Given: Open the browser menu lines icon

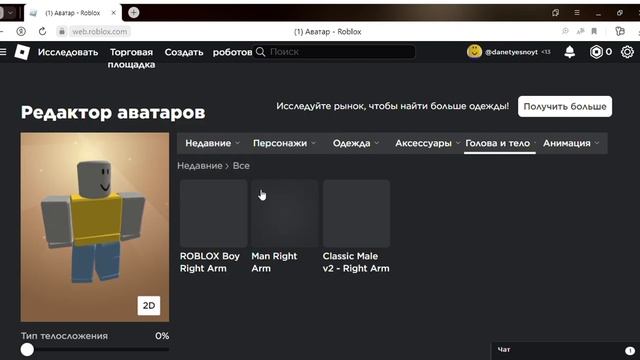Looking at the screenshot, I should (x=577, y=13).
